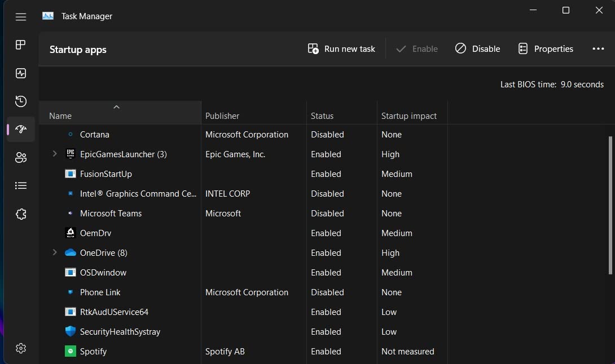Click Low impact in SecurityHealthSystray row

389,332
